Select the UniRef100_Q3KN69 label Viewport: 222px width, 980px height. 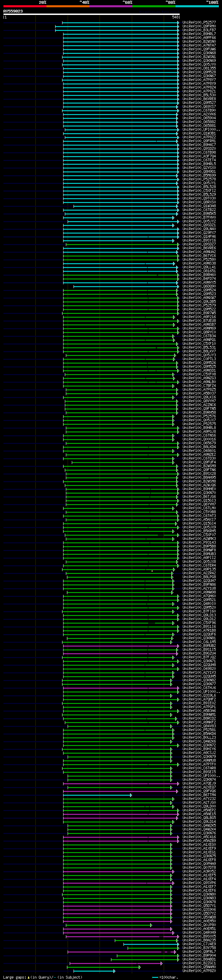coord(199,60)
